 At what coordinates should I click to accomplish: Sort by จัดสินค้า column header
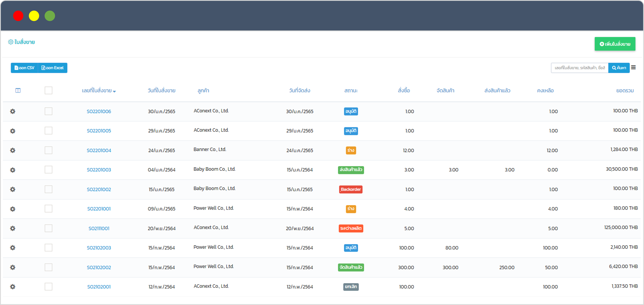(445, 90)
